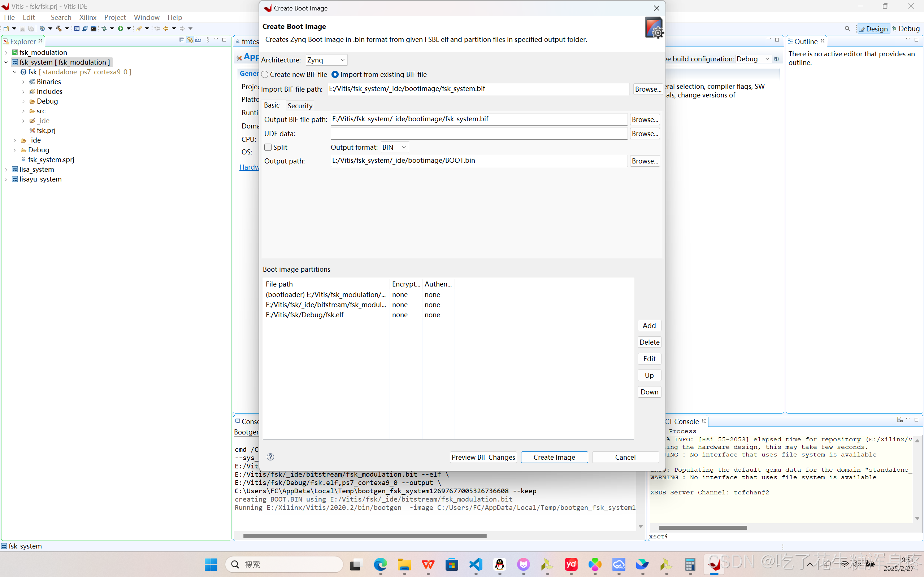The image size is (924, 577).
Task: Open the XSCT console toolbar icon
Action: tap(77, 29)
